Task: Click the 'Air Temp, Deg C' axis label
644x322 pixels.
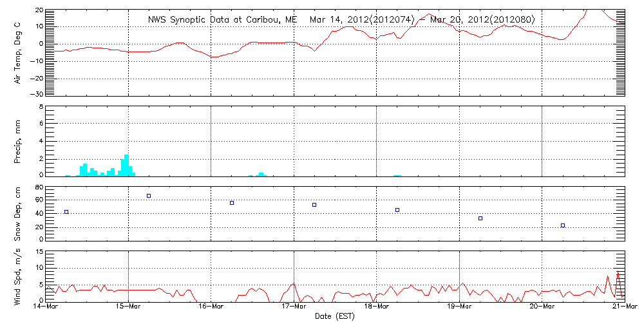Action: [x=17, y=53]
